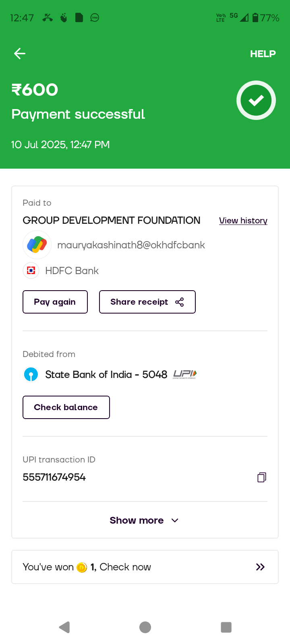Viewport: 290px width, 644px height.
Task: Tap the State Bank of India logo
Action: point(31,374)
